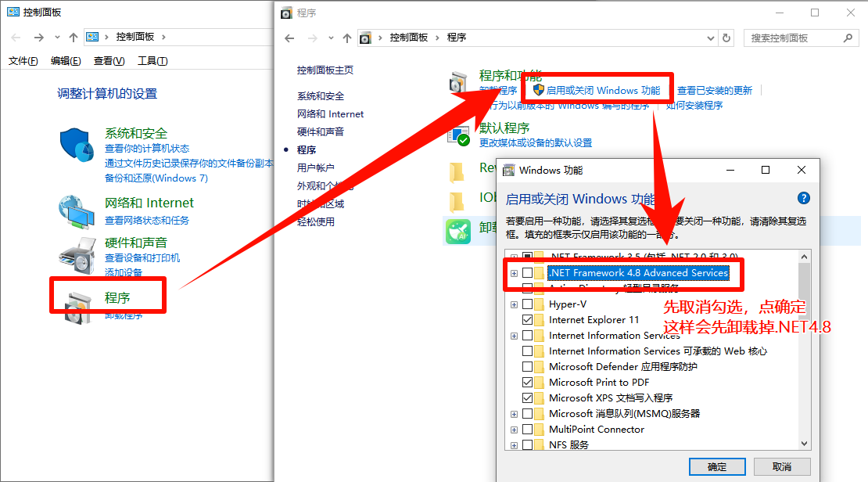Click Internet Explorer 11 folder icon
The image size is (868, 482).
540,320
